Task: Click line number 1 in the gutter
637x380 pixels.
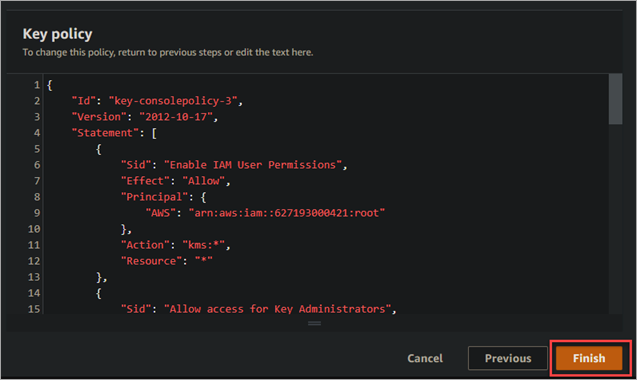Action: [x=37, y=85]
